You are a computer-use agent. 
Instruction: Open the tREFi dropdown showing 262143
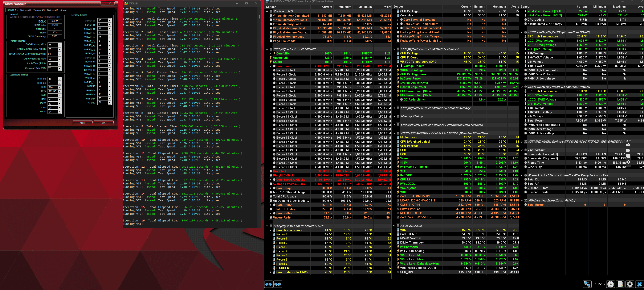pyautogui.click(x=60, y=91)
